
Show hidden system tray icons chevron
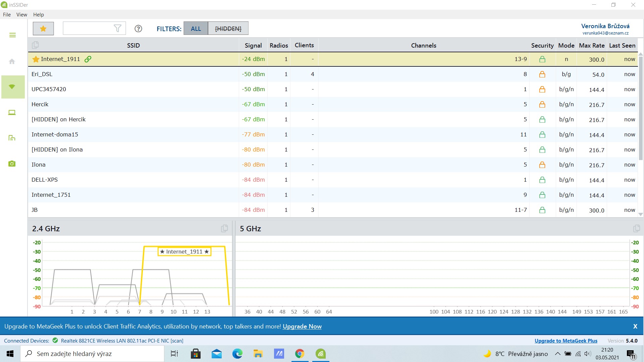(x=557, y=354)
